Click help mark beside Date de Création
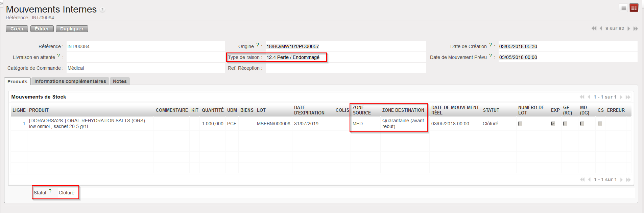 pyautogui.click(x=491, y=45)
